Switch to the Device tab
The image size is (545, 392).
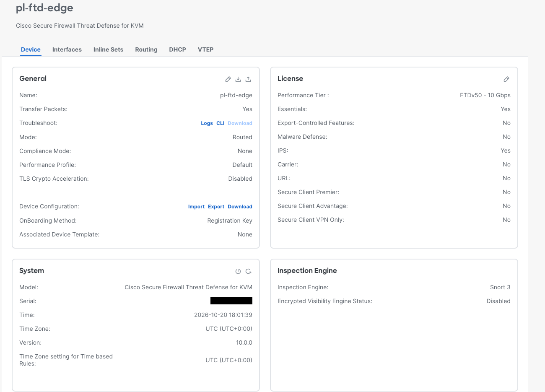pos(31,49)
